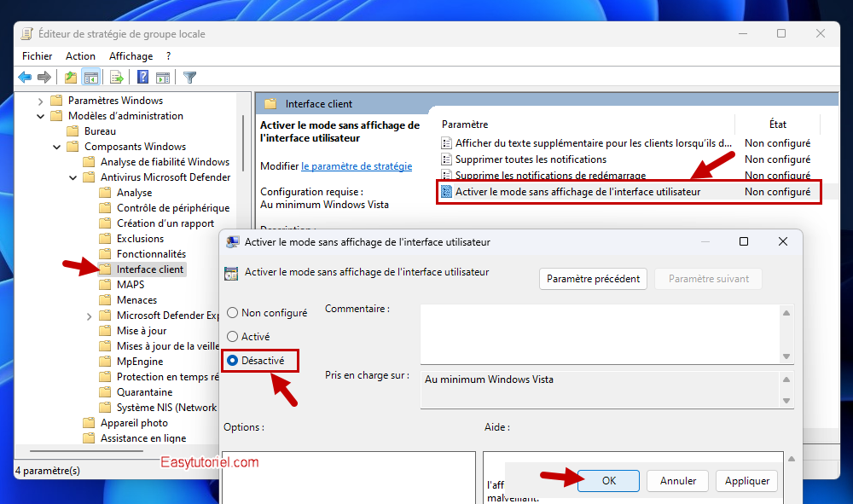Click the editor window title bar icon
853x504 pixels.
point(26,34)
